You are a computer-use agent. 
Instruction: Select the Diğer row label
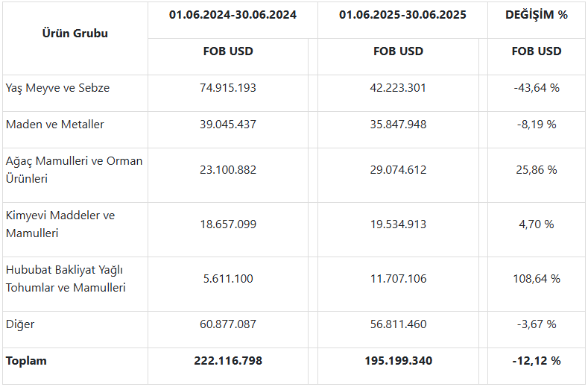tap(20, 324)
